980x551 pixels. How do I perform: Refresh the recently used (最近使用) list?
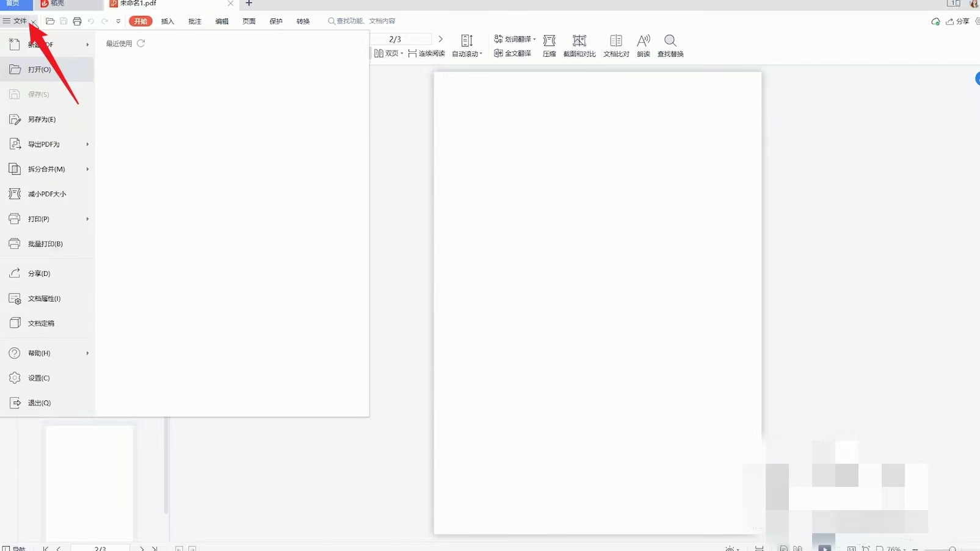point(141,43)
